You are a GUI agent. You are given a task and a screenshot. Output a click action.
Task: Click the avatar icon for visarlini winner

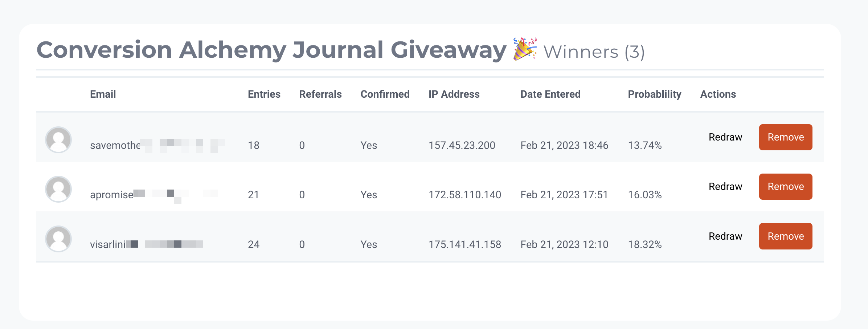[x=58, y=239]
